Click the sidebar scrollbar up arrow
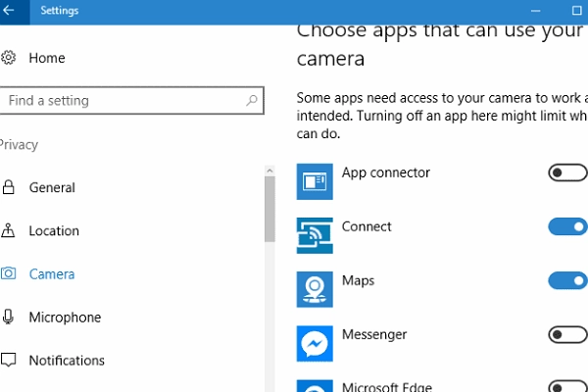The image size is (588, 392). click(269, 171)
